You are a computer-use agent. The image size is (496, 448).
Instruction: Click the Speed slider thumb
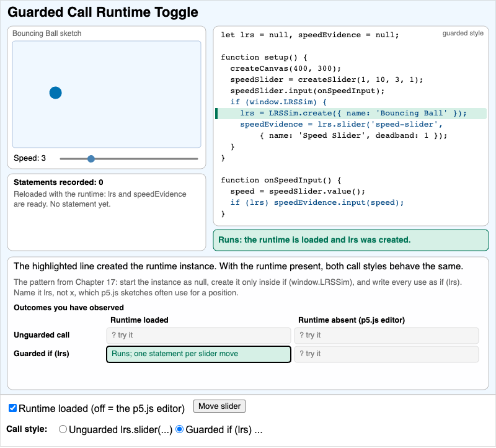click(91, 159)
